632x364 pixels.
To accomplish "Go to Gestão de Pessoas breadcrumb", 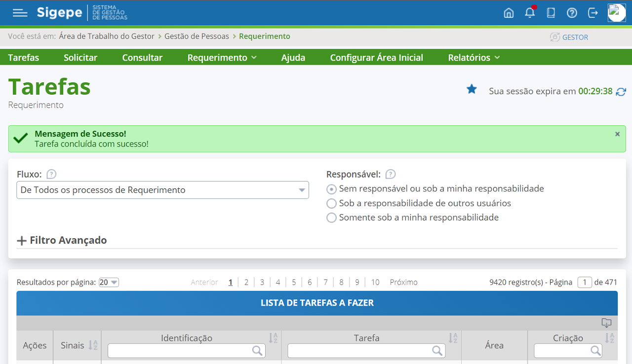I will pos(197,36).
